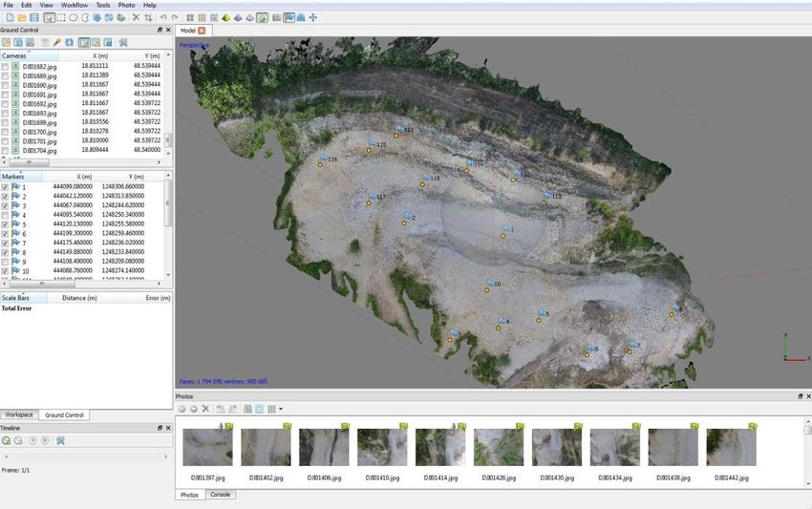Enable the checkbox for marker 4
Viewport: 812px width, 509px height.
pos(6,215)
